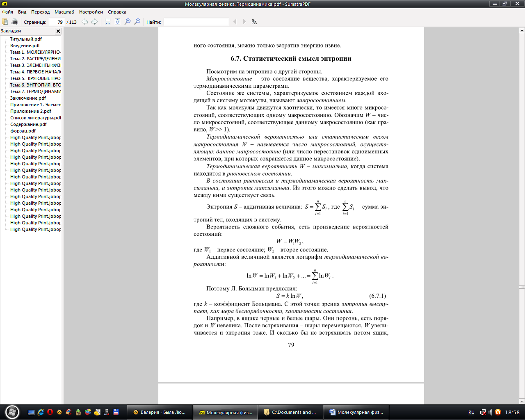Select bookmark Тема 1. МОЛЕКУЛЯРНО-
This screenshot has height=420, width=525.
click(35, 52)
